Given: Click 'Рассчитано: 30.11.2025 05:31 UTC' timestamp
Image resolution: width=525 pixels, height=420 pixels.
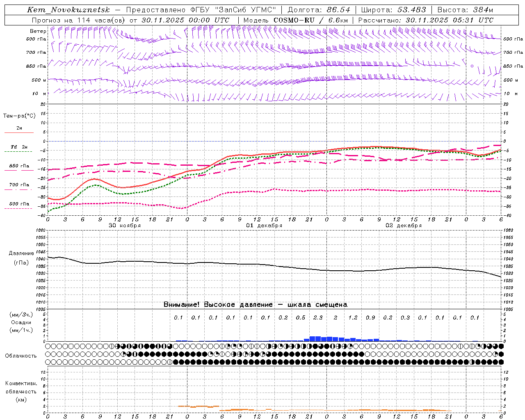Looking at the screenshot, I should (x=426, y=20).
